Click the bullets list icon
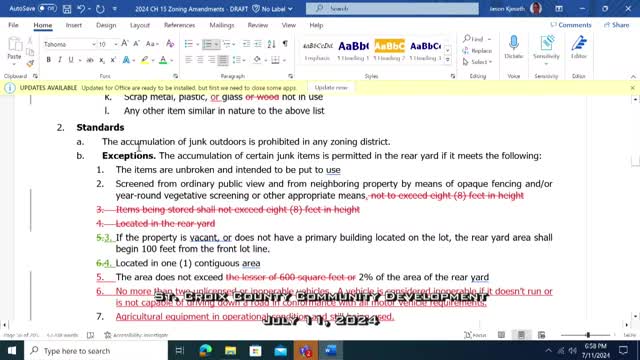The height and width of the screenshot is (360, 640). 189,44
